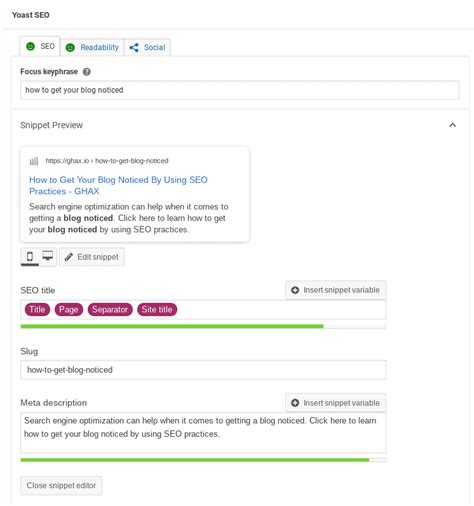Click the share icon on Social tab
The width and height of the screenshot is (474, 506).
pyautogui.click(x=134, y=48)
